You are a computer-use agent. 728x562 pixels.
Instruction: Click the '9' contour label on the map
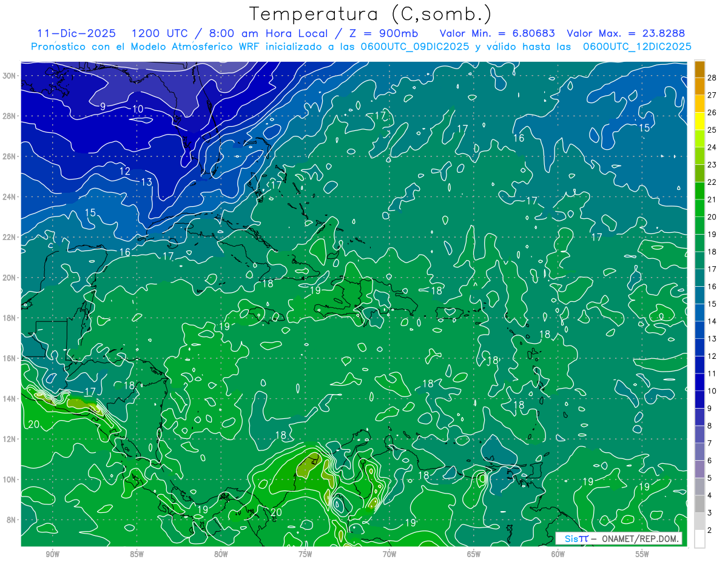click(x=103, y=107)
